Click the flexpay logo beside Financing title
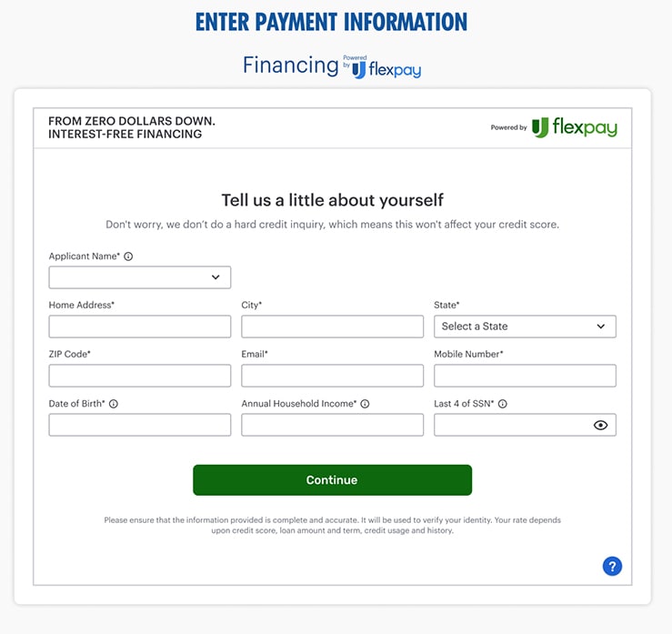 [386, 69]
